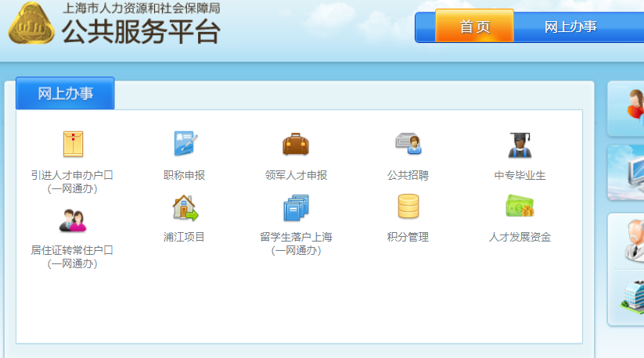Click the woman avatar icon in right sidebar
The width and height of the screenshot is (644, 358).
(635, 105)
